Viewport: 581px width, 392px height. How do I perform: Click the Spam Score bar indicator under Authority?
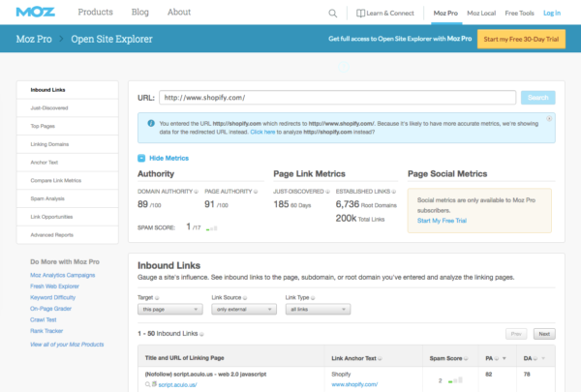[211, 228]
